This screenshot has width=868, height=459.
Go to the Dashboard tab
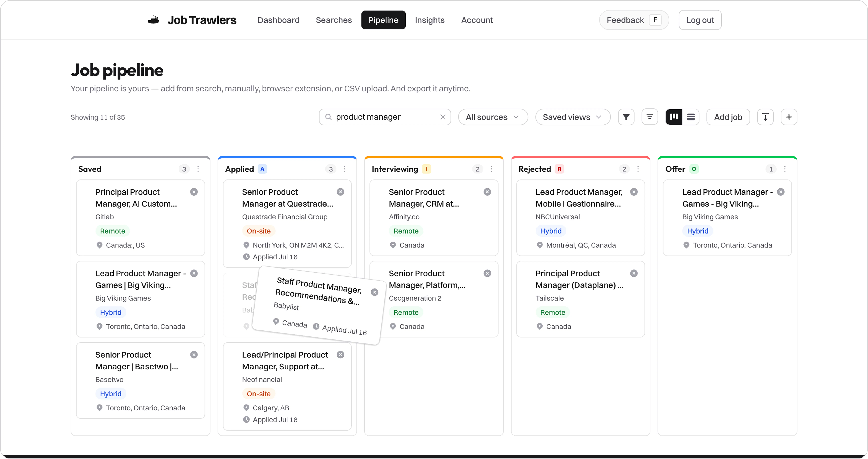point(278,20)
